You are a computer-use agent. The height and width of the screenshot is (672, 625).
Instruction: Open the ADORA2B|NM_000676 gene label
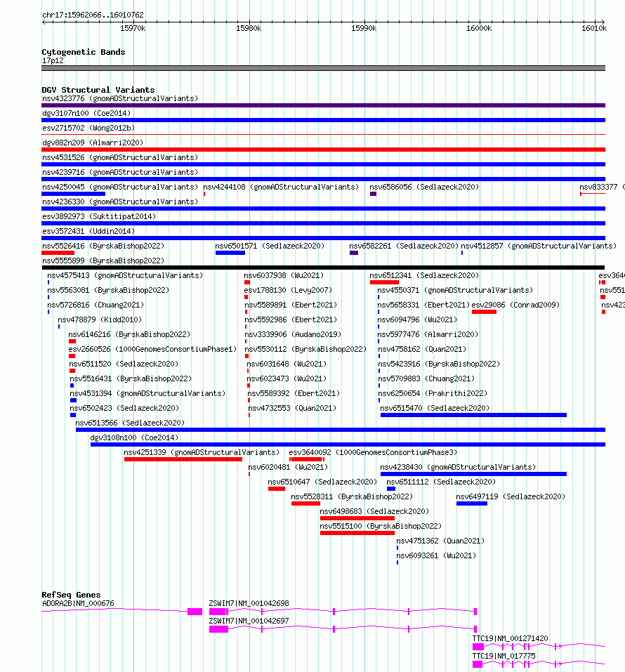pos(78,604)
